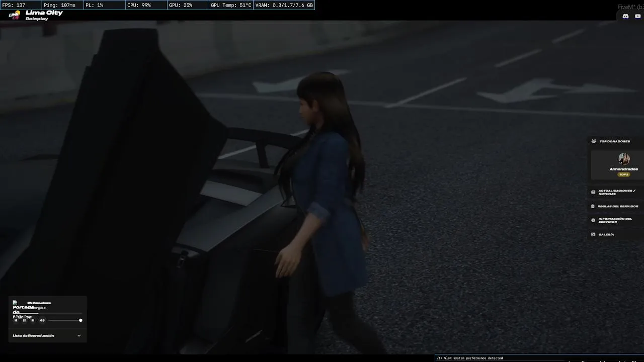Screen dimensions: 644x362
Task: Open Lista de Reproducción label
Action: coord(33,335)
